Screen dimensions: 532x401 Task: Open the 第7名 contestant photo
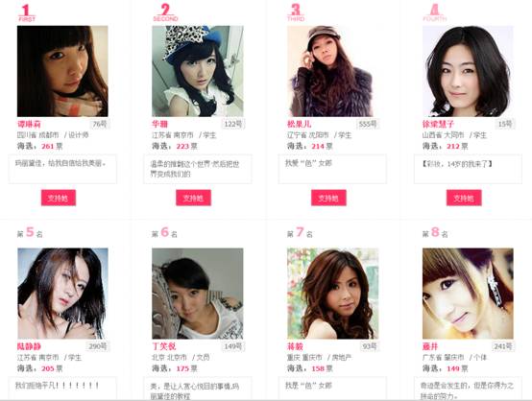coord(333,294)
